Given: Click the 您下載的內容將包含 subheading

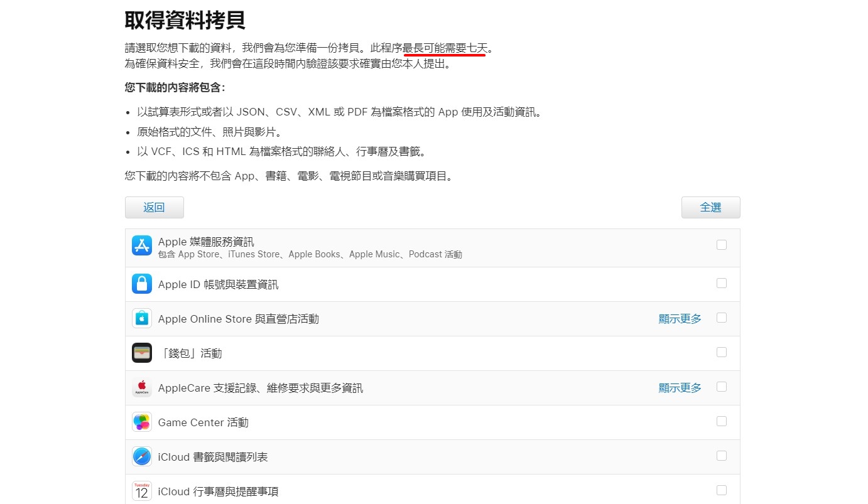Looking at the screenshot, I should (x=175, y=87).
